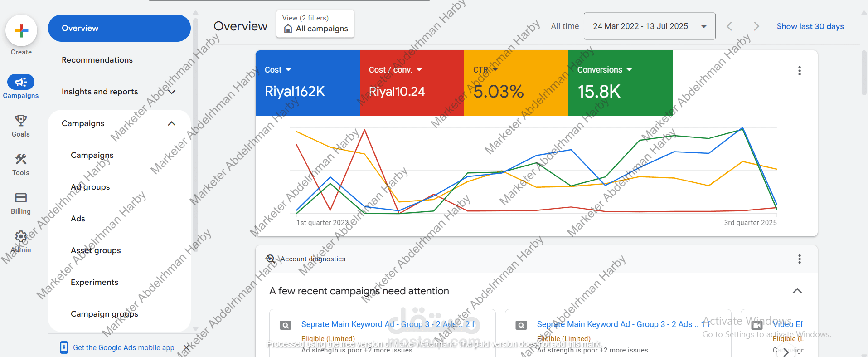Click the blue Cost scorecard tile
This screenshot has width=868, height=357.
pyautogui.click(x=308, y=83)
